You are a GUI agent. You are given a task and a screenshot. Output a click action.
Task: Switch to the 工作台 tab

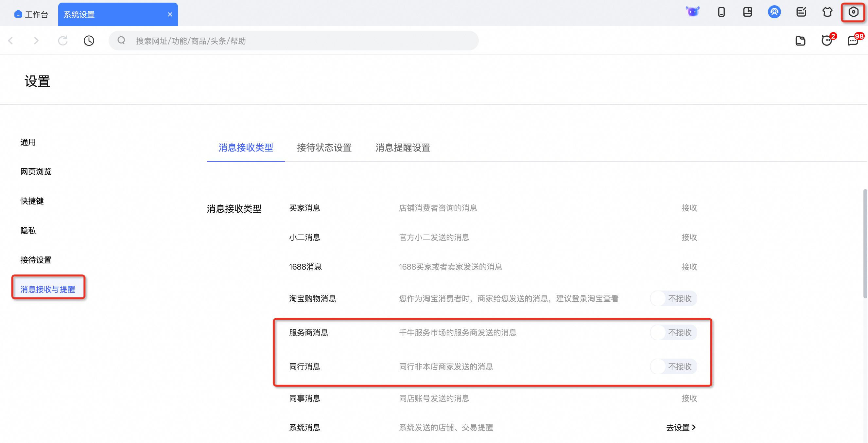click(32, 14)
